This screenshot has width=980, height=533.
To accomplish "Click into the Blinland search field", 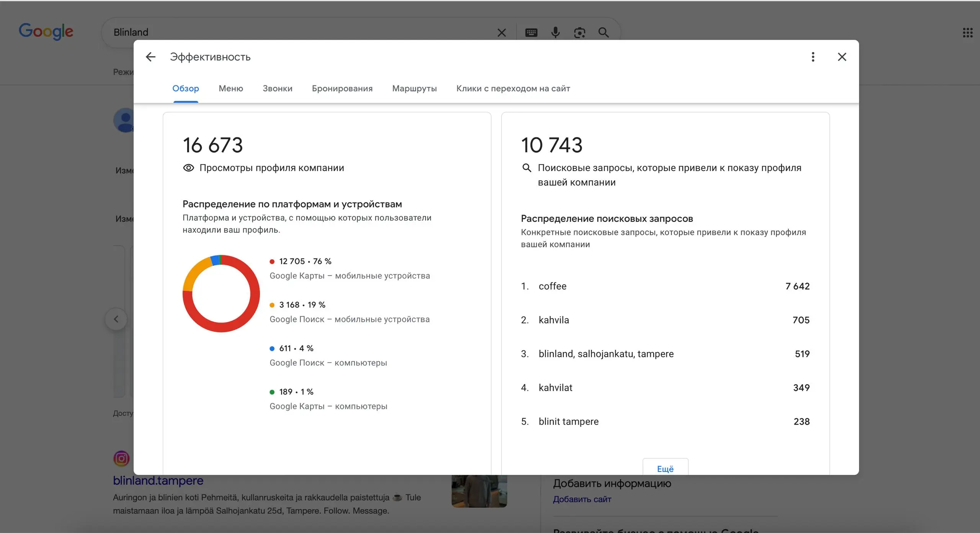I will [x=299, y=33].
